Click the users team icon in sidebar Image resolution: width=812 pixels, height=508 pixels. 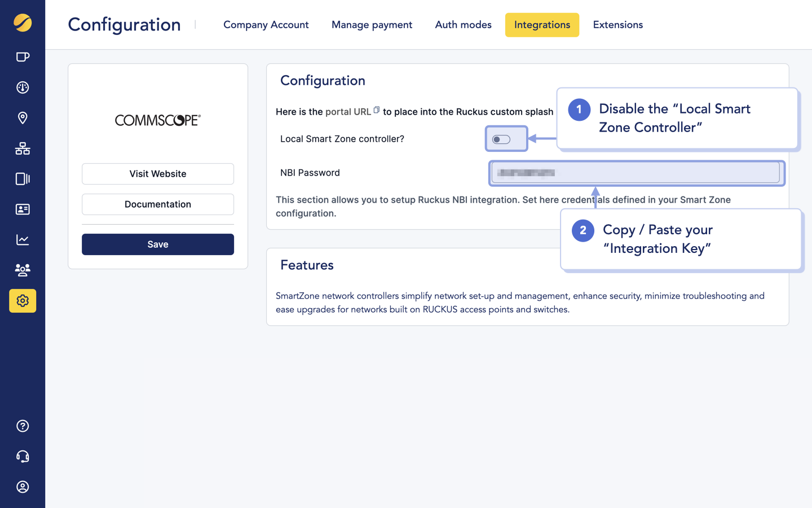(x=23, y=270)
